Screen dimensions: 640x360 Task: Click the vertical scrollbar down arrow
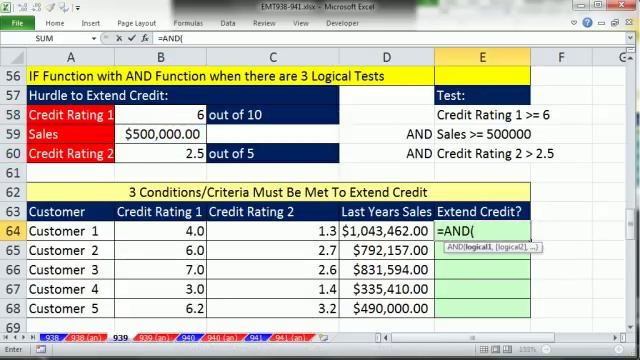[x=631, y=327]
